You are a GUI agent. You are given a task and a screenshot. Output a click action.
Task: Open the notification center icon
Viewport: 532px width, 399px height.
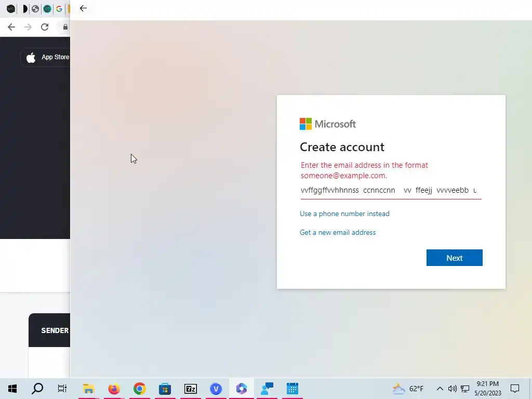[x=515, y=389]
